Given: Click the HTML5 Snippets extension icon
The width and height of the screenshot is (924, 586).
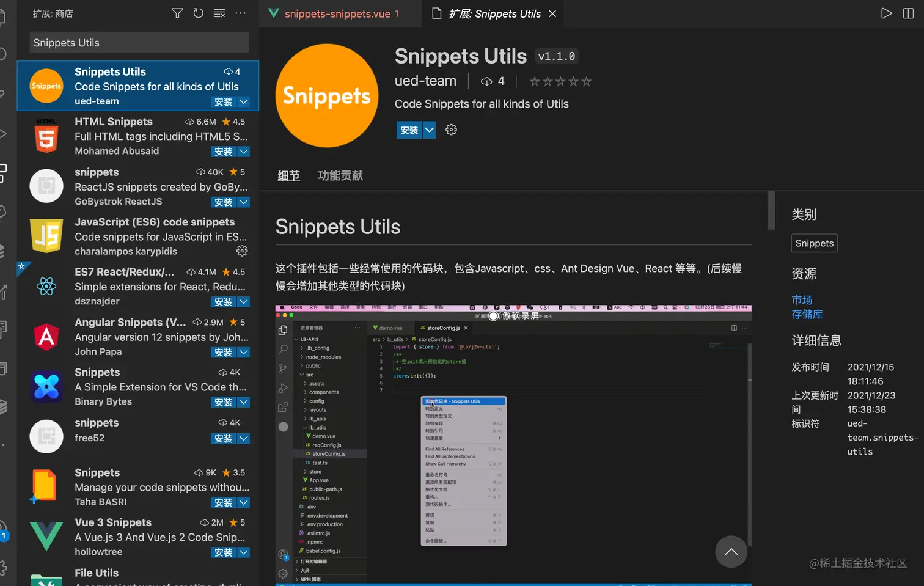Looking at the screenshot, I should (x=46, y=136).
